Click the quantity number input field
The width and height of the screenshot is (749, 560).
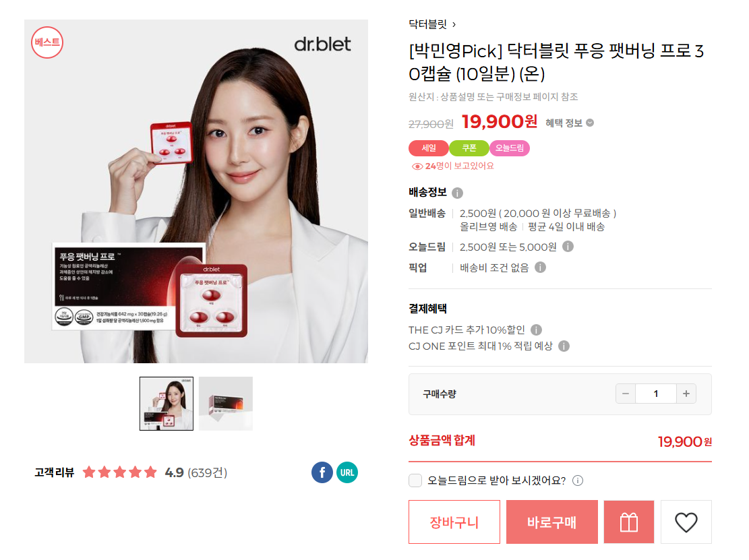pos(656,394)
